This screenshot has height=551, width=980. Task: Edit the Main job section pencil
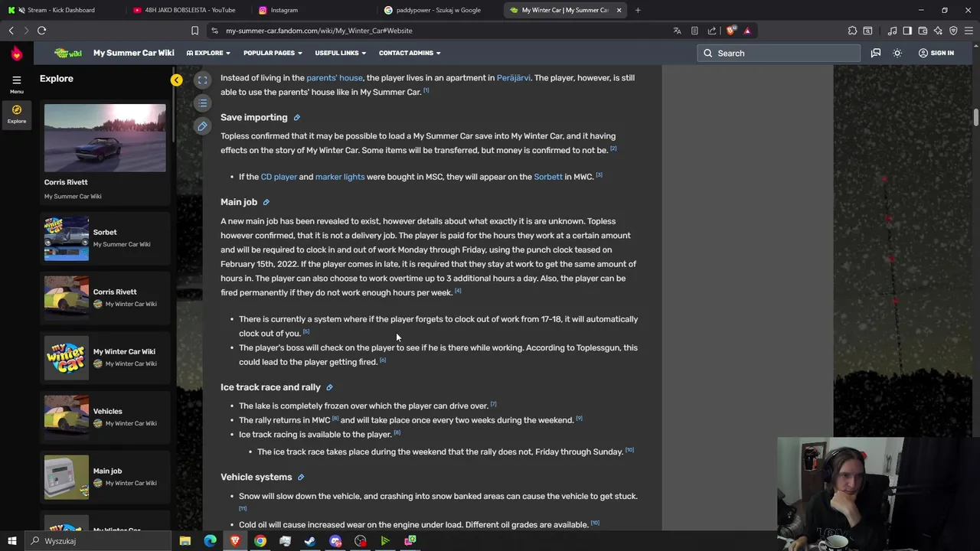coord(266,202)
